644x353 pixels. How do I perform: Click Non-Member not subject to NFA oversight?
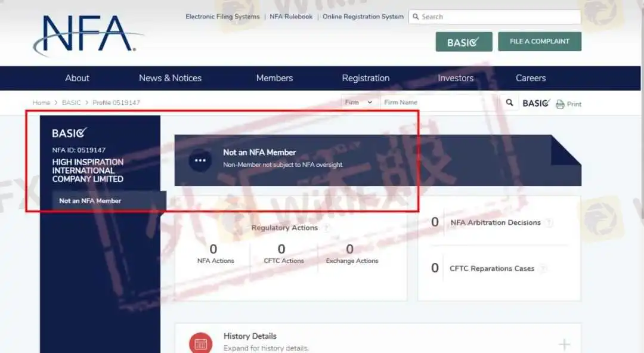pos(283,165)
